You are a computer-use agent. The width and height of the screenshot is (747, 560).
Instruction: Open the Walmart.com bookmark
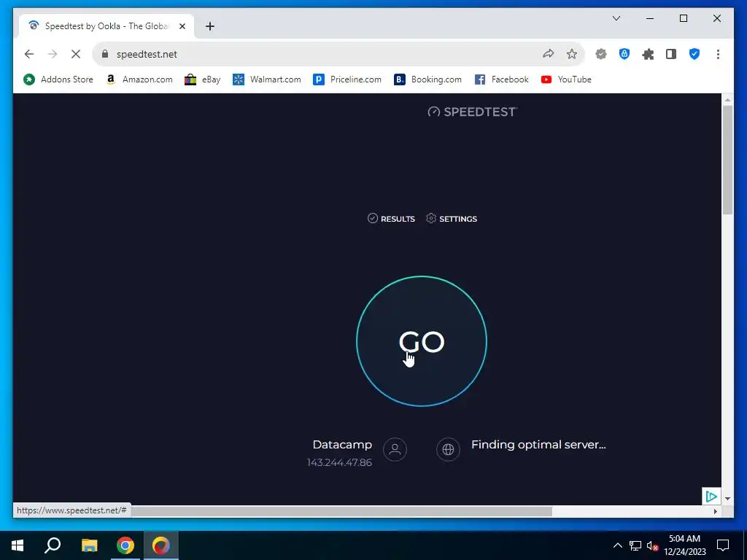pos(267,79)
